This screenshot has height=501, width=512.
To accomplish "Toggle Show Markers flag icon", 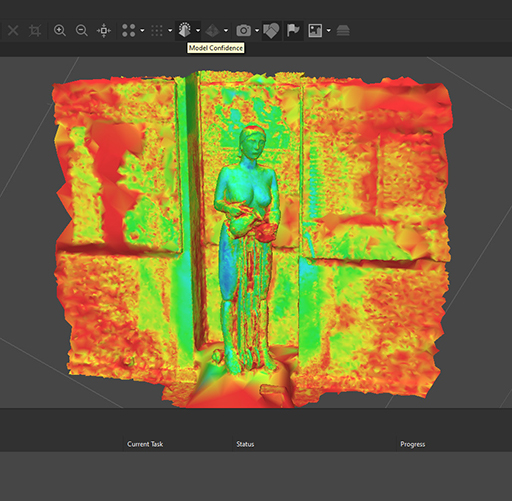I will (x=293, y=31).
